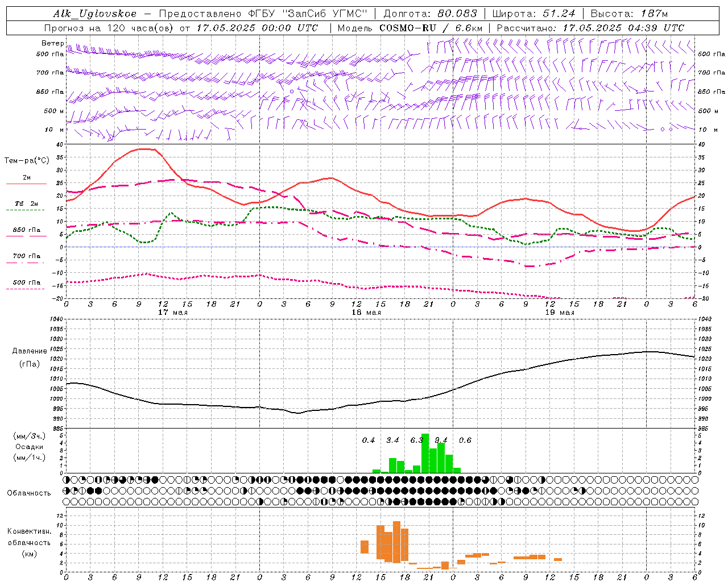Click the 1020 value on the right pressure axis
The image size is (728, 582).
705,359
